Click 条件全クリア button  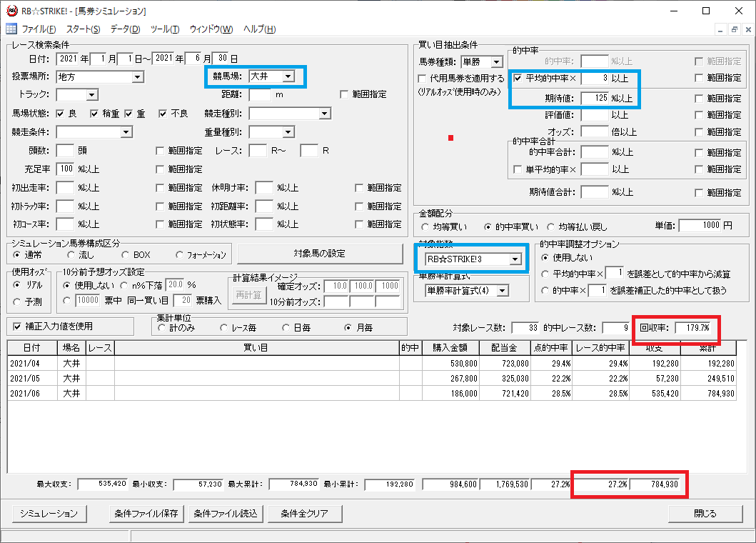[x=305, y=514]
